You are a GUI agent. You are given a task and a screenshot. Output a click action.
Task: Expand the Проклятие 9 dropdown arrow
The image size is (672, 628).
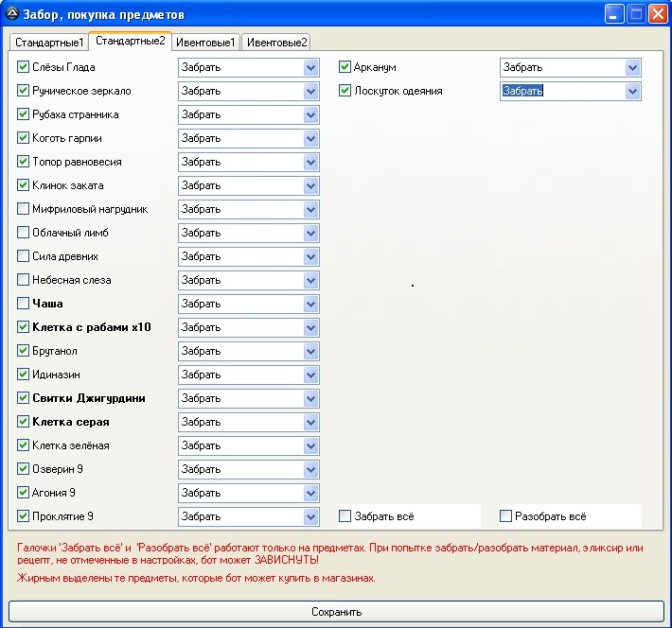click(311, 516)
